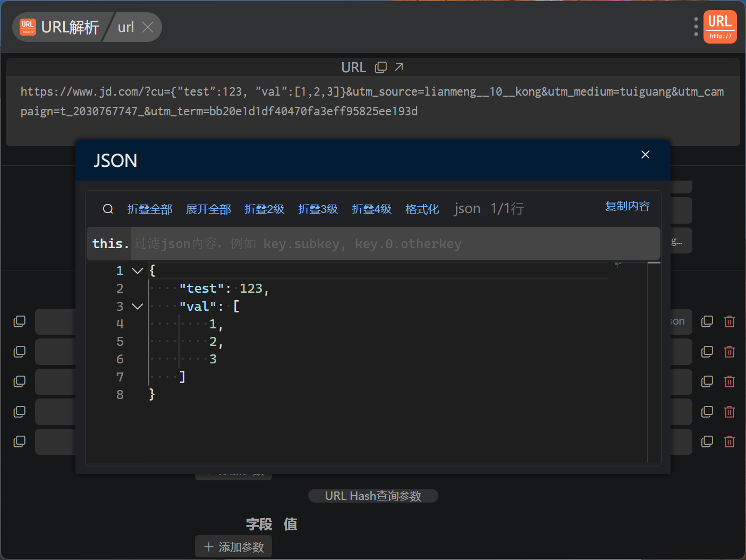The height and width of the screenshot is (560, 746).
Task: Click line number 2 in editor
Action: (120, 289)
